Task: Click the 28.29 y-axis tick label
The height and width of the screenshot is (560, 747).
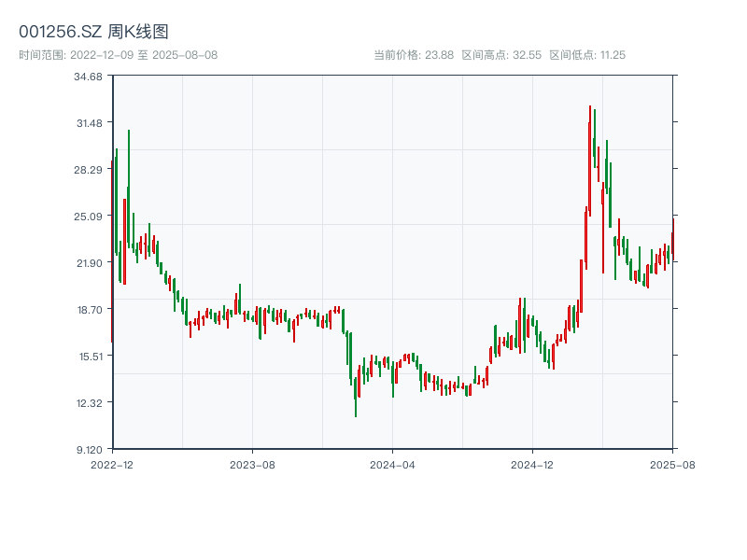Action: pos(89,170)
